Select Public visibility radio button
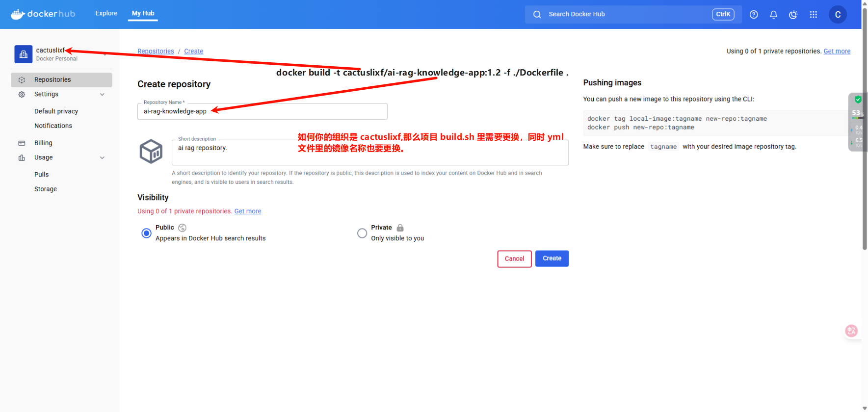Screen dimensions: 868x412 tap(146, 233)
